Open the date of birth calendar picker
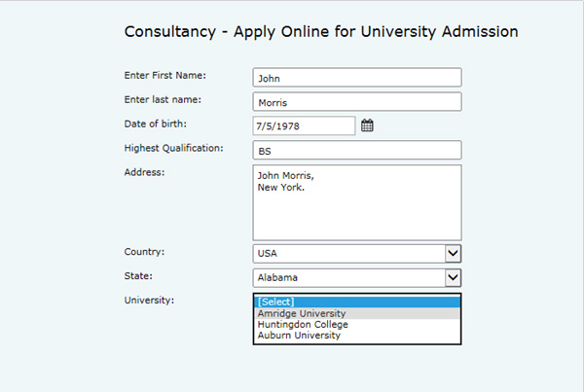The height and width of the screenshot is (392, 584). [x=367, y=125]
